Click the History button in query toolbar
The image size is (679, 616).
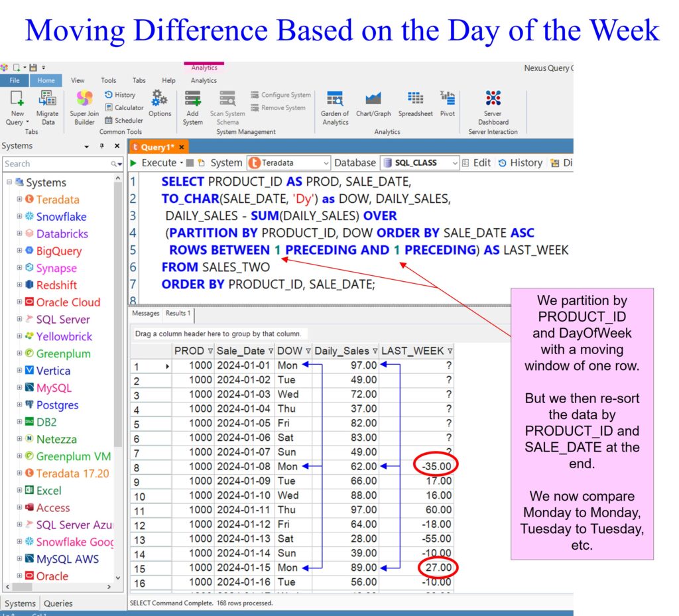520,163
